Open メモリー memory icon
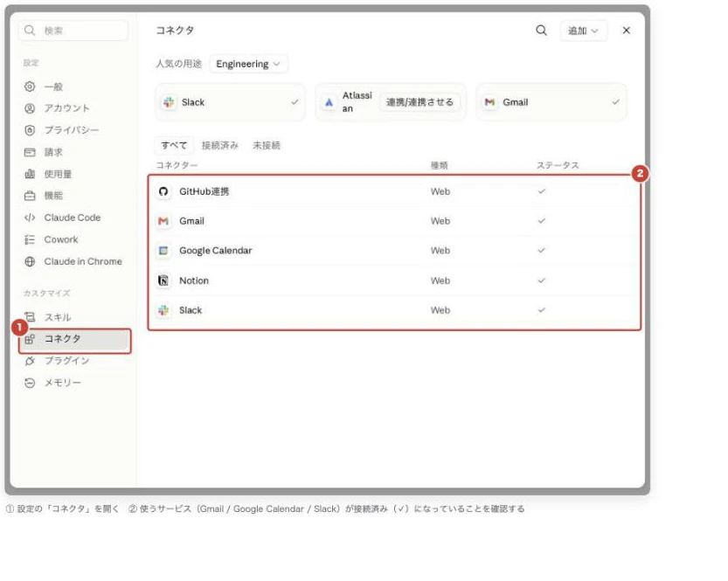The height and width of the screenshot is (581, 728). tap(30, 383)
